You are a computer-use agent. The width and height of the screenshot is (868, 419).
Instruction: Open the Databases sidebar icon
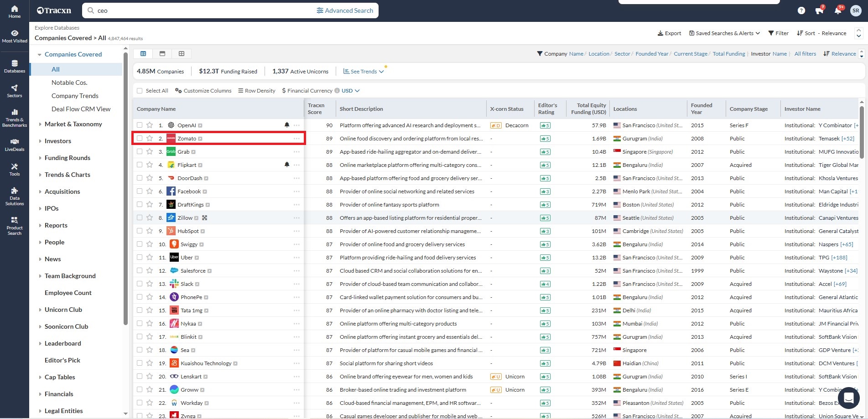coord(15,66)
